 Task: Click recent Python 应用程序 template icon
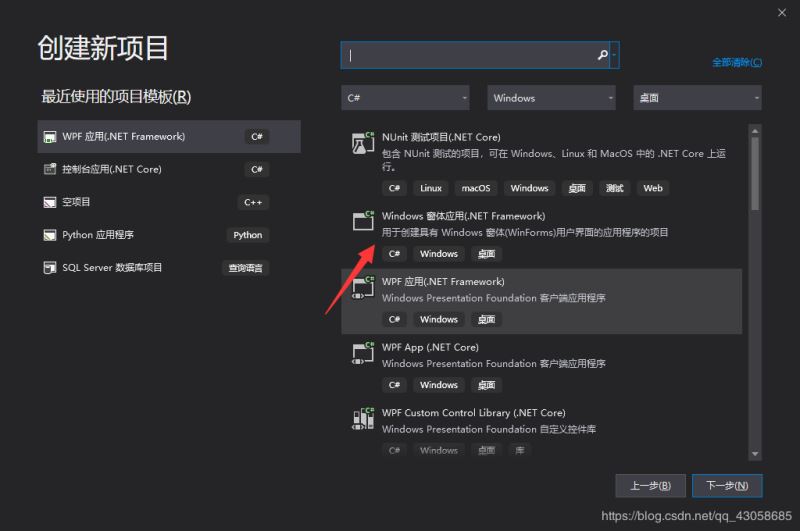(x=49, y=235)
